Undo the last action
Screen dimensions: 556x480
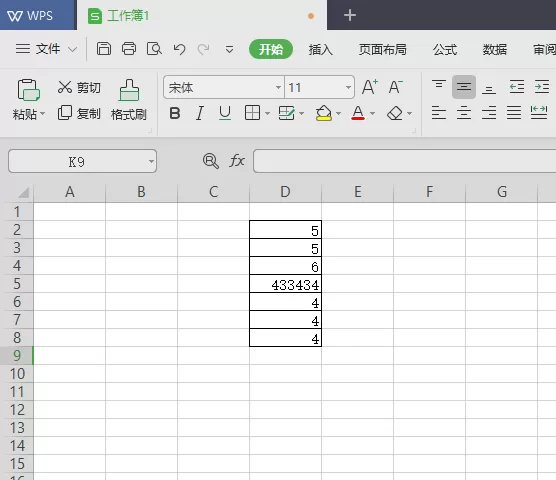[x=179, y=49]
